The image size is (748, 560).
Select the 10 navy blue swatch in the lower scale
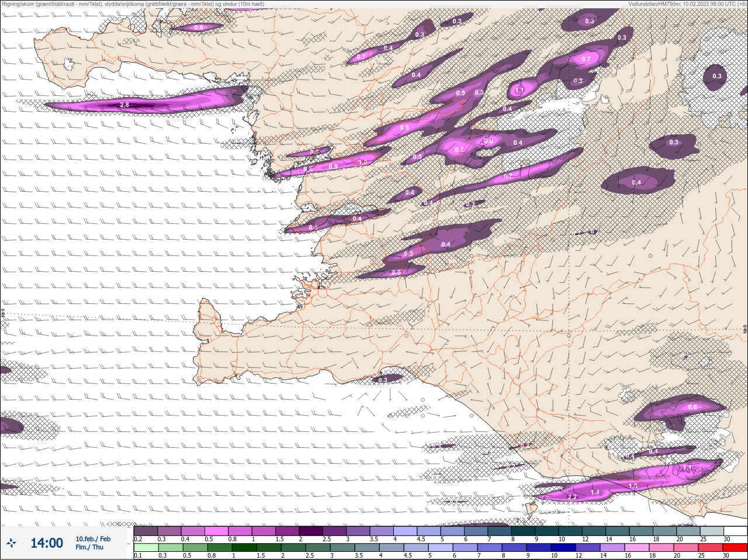point(563,548)
